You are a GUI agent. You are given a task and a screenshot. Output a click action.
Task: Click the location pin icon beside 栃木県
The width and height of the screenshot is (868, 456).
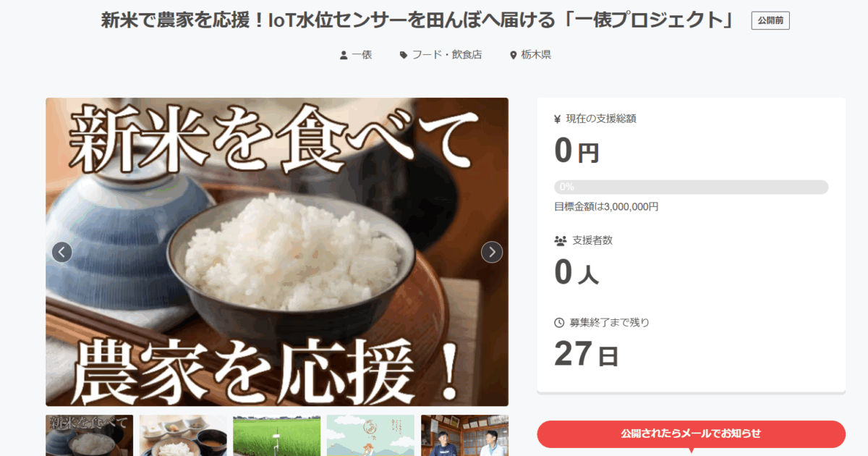[514, 55]
